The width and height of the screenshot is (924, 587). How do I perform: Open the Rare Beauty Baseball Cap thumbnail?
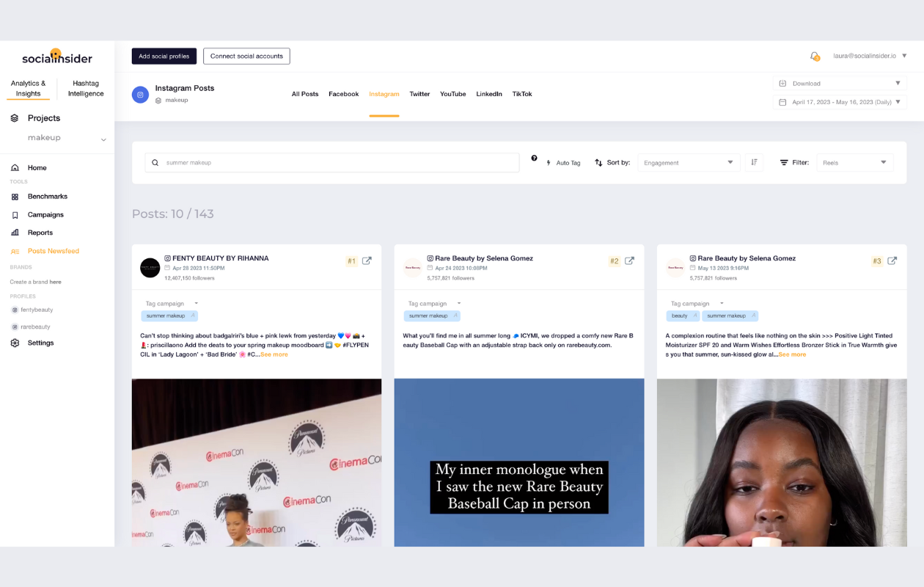(x=519, y=462)
